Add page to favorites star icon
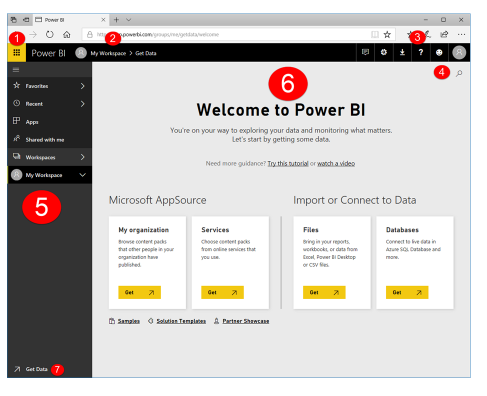This screenshot has height=396, width=487. tap(387, 34)
